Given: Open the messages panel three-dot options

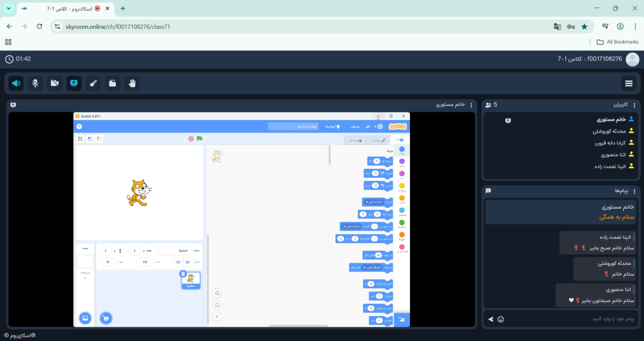Looking at the screenshot, I should click(x=634, y=190).
